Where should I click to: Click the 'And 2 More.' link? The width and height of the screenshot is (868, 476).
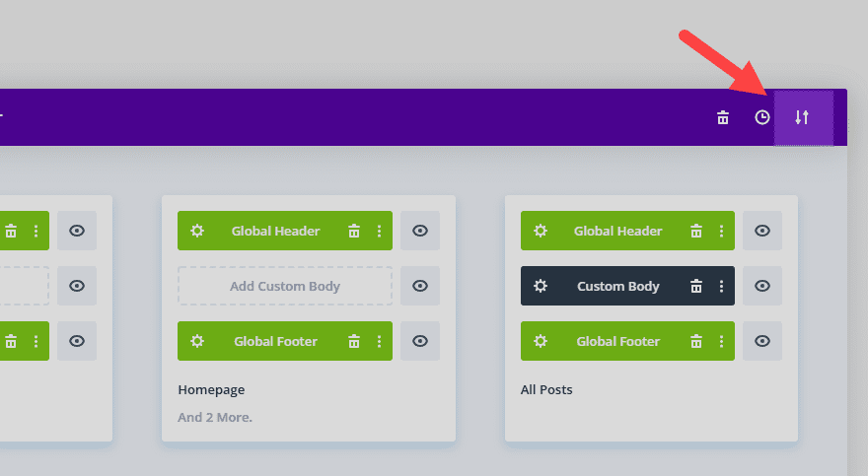pyautogui.click(x=215, y=417)
